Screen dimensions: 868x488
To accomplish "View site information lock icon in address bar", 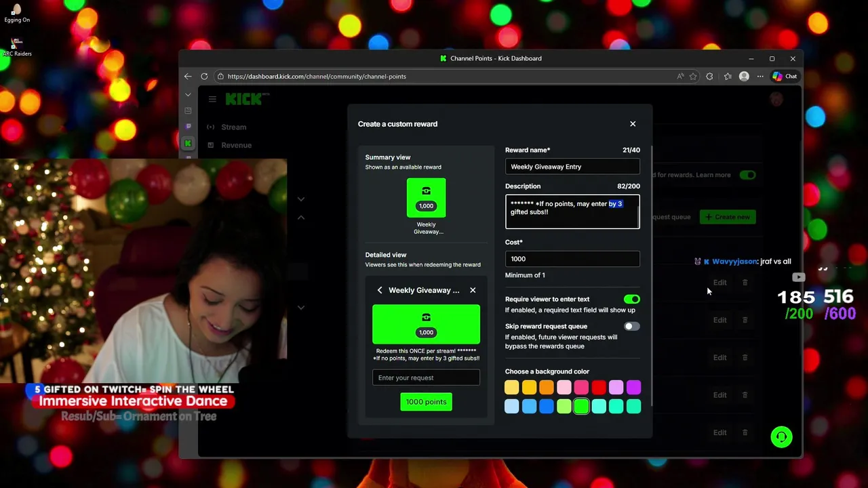I will pos(220,77).
